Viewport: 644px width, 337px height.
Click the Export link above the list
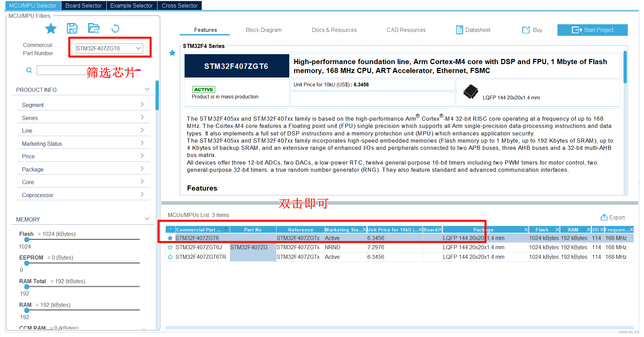[613, 217]
